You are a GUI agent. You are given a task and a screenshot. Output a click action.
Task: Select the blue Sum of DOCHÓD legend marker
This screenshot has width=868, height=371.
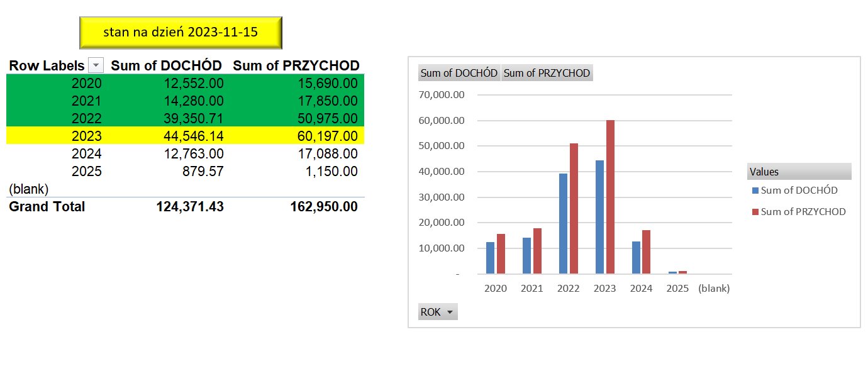tap(755, 191)
